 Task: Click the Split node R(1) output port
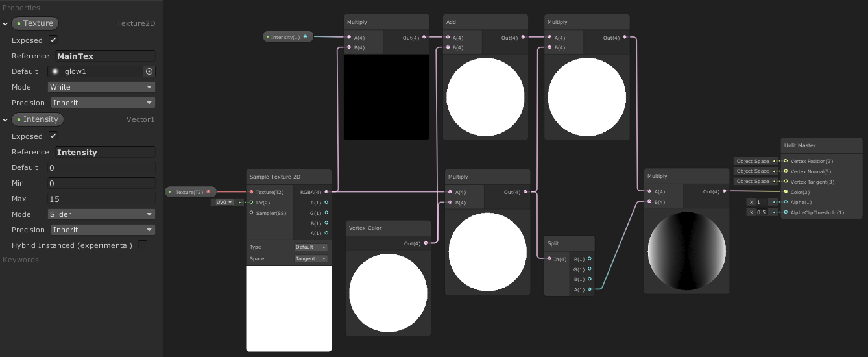click(589, 259)
